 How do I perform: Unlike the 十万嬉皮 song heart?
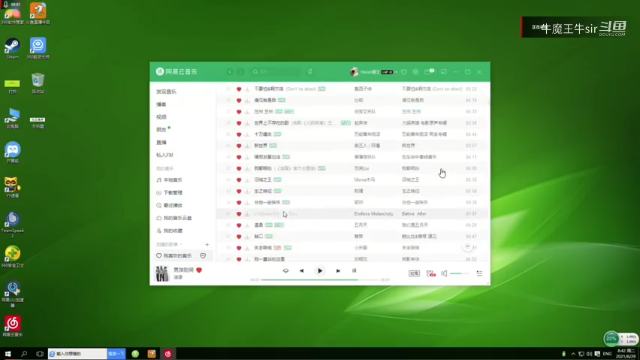(239, 134)
